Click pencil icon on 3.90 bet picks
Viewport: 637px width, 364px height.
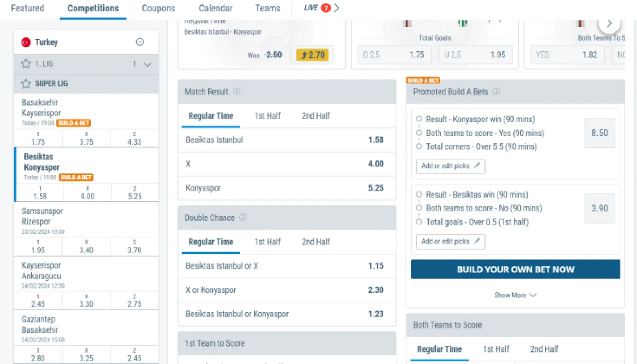[x=477, y=241]
